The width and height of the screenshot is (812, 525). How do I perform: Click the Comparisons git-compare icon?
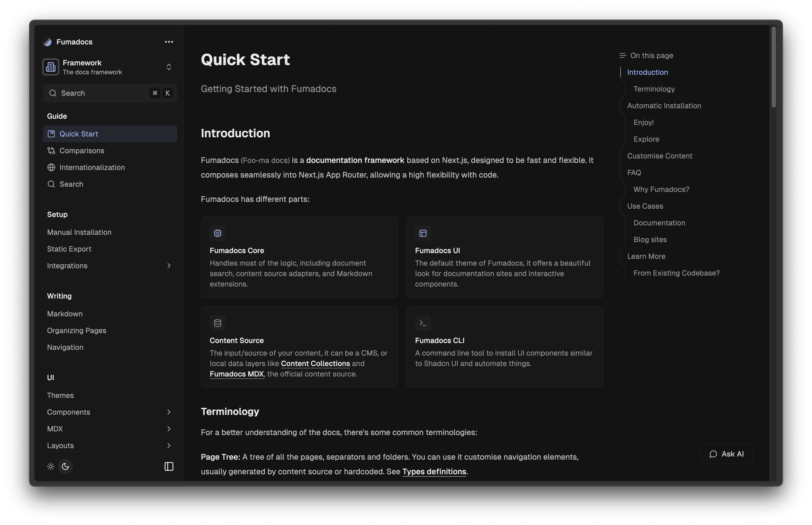tap(51, 150)
